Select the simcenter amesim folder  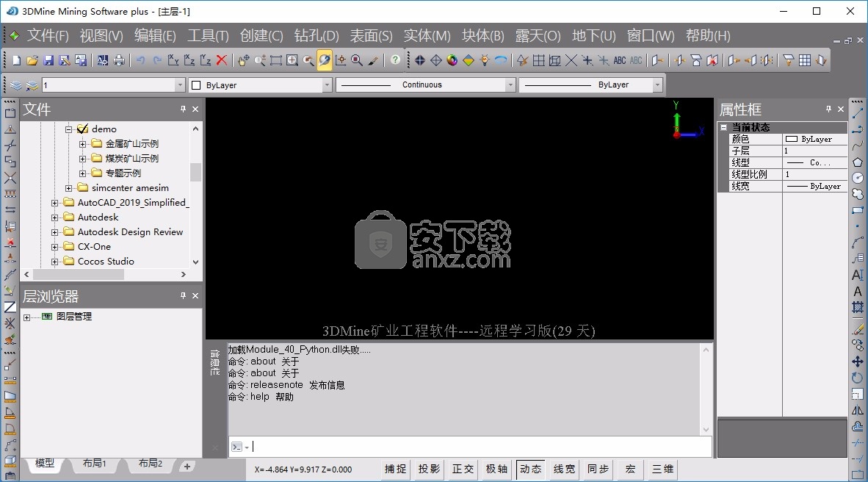[x=130, y=188]
